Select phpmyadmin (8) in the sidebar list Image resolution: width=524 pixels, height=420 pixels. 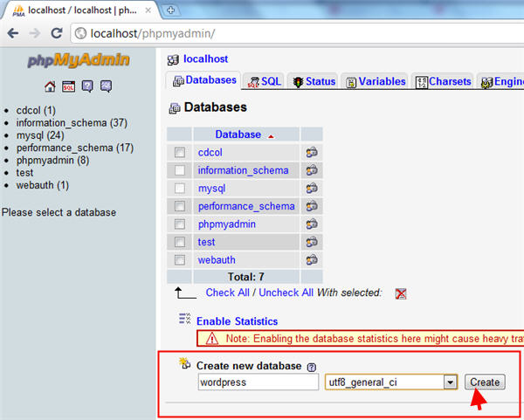pos(52,161)
